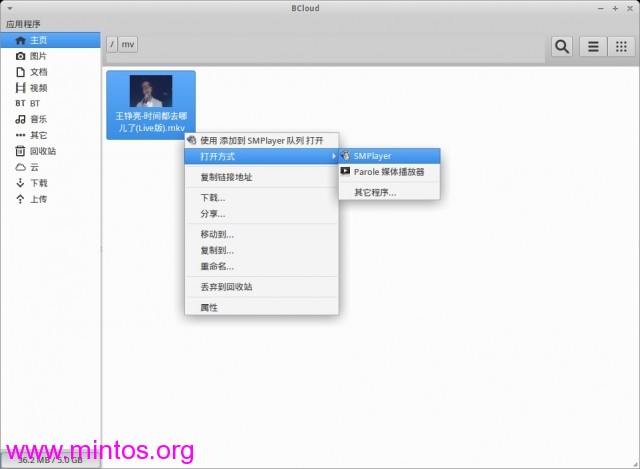
Task: Expand the 打开方式 submenu
Action: [262, 156]
